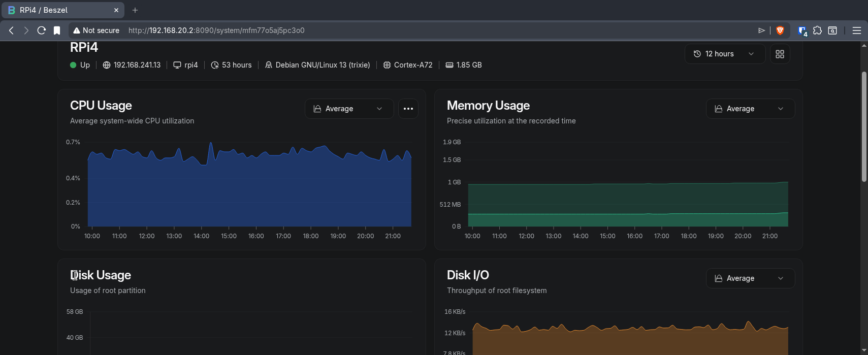Click the RPi4 system title
This screenshot has width=868, height=355.
pos(84,47)
